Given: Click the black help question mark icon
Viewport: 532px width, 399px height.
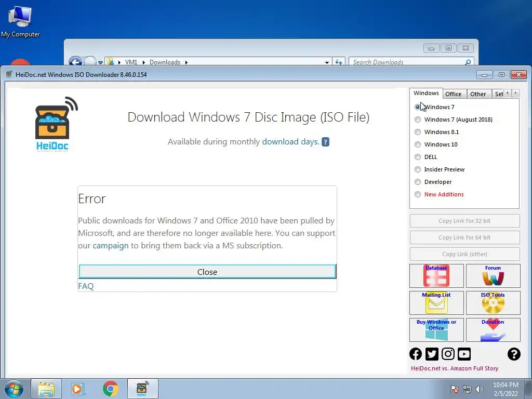Looking at the screenshot, I should [x=514, y=354].
